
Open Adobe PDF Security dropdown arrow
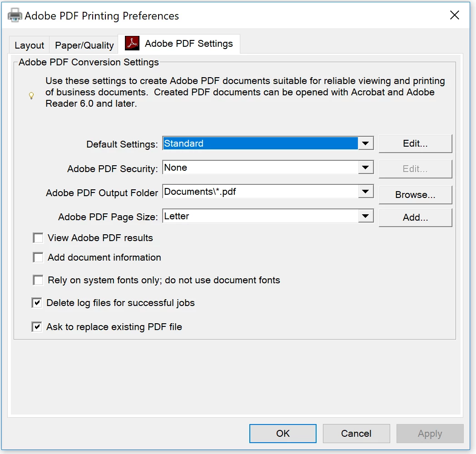pos(366,168)
